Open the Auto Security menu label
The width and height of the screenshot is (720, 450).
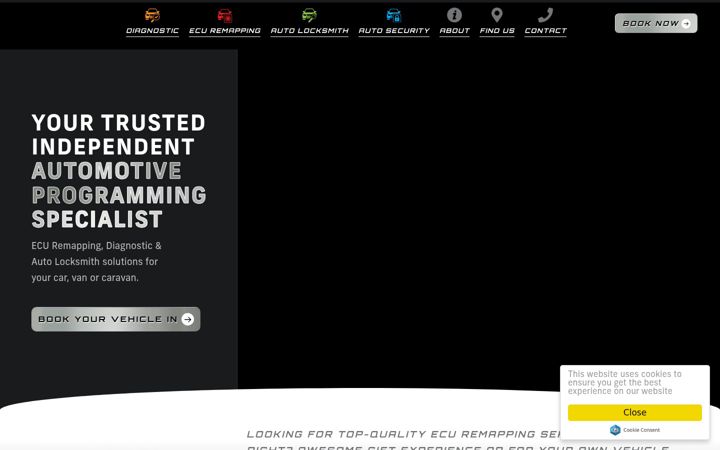pos(394,31)
